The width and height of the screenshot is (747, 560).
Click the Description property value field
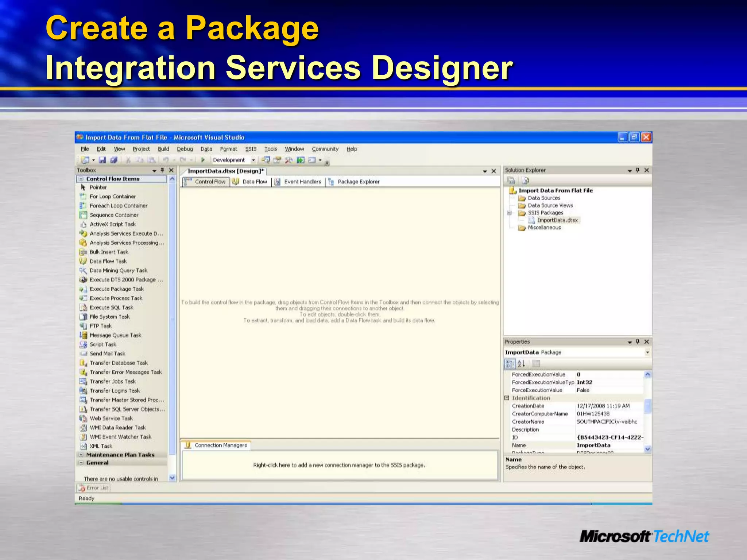click(609, 430)
